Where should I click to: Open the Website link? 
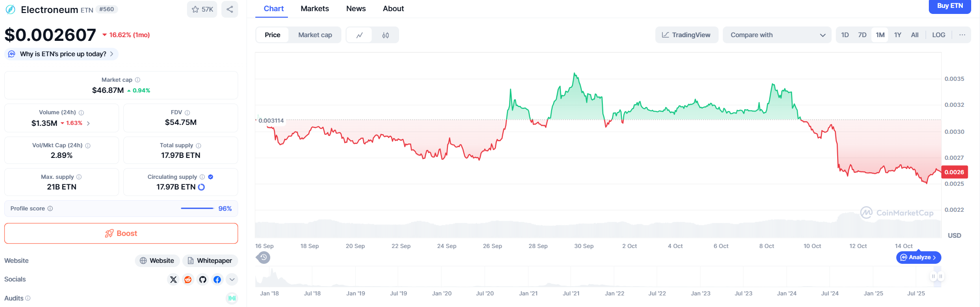pyautogui.click(x=157, y=261)
